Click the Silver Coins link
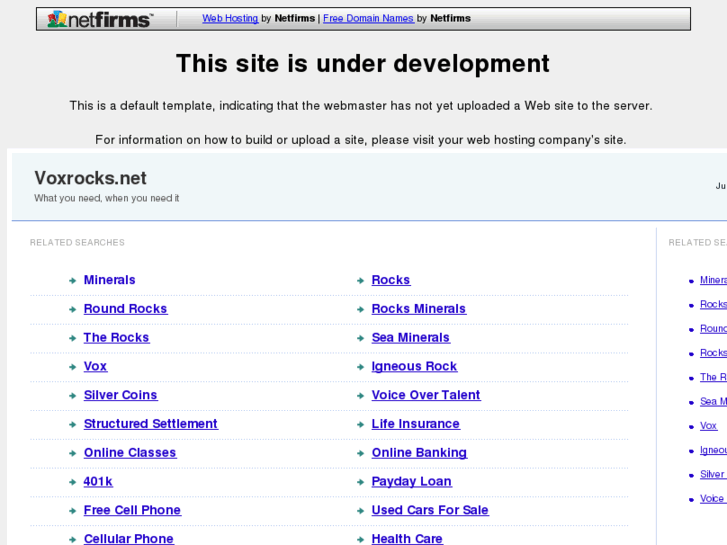Screen dimensions: 727x545 click(x=121, y=395)
